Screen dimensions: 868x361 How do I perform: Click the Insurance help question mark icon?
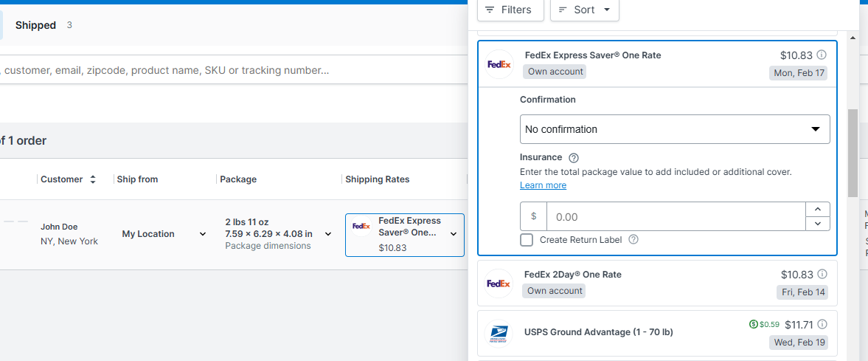574,158
